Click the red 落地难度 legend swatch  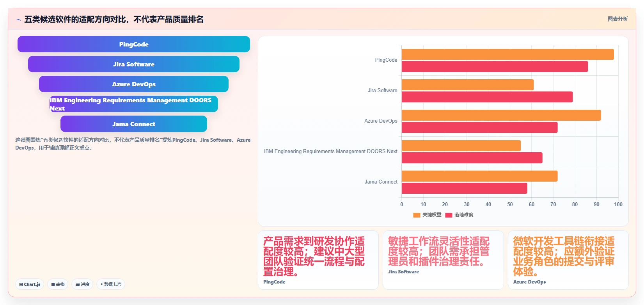click(x=449, y=215)
